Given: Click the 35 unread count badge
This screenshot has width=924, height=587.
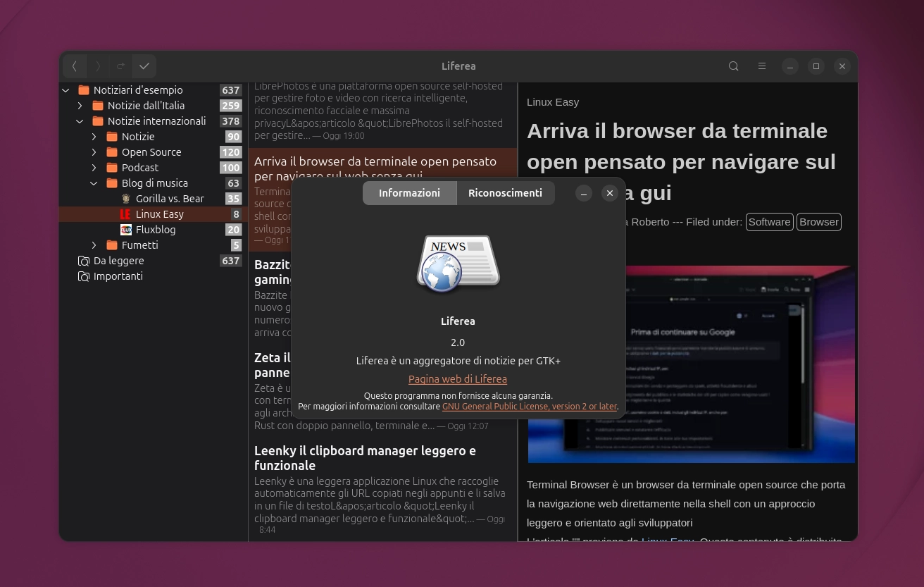Looking at the screenshot, I should 233,199.
